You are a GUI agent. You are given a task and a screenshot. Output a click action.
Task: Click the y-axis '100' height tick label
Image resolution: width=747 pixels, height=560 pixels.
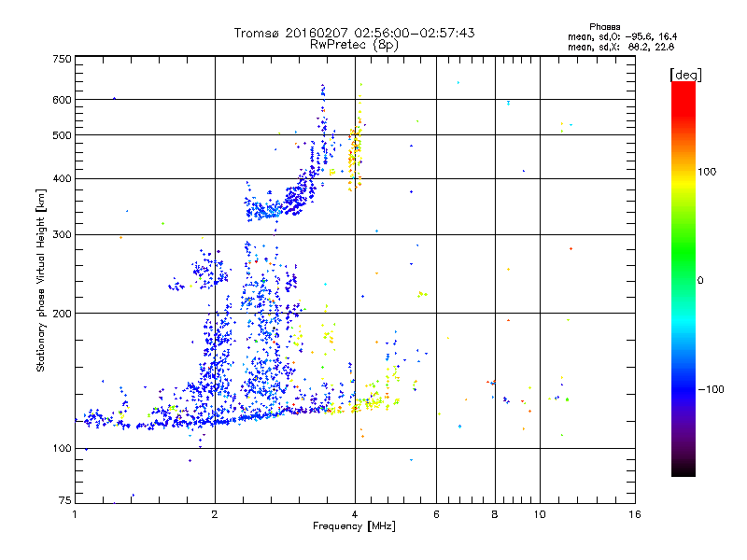coord(62,449)
